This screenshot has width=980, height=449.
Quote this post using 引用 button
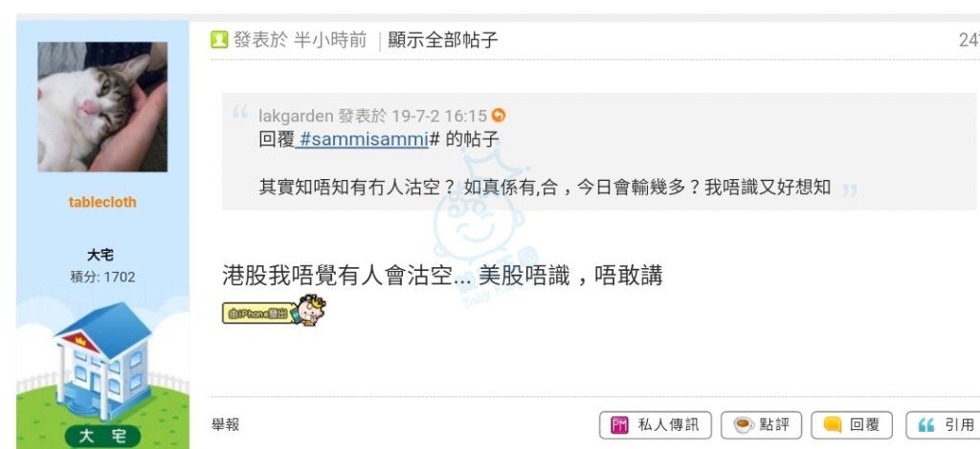pyautogui.click(x=945, y=426)
